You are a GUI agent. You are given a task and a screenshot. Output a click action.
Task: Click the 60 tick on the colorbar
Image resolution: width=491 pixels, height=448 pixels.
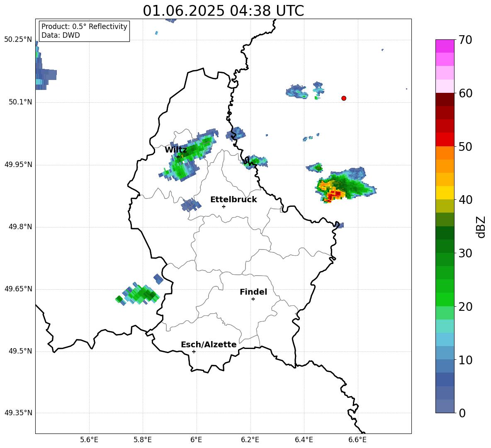[465, 93]
